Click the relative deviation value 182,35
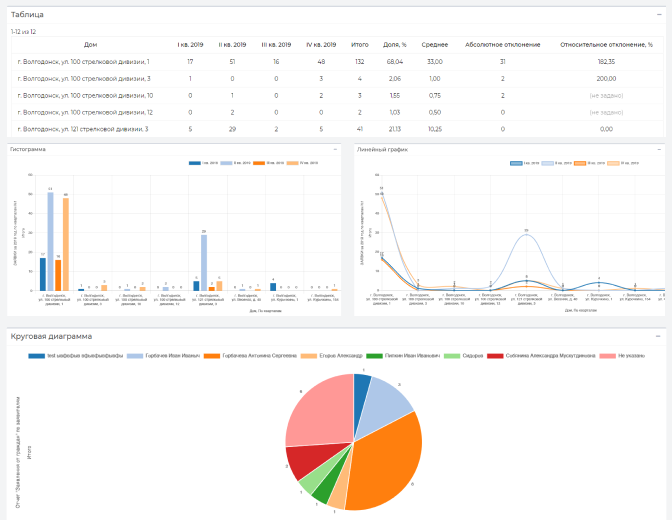 606,62
